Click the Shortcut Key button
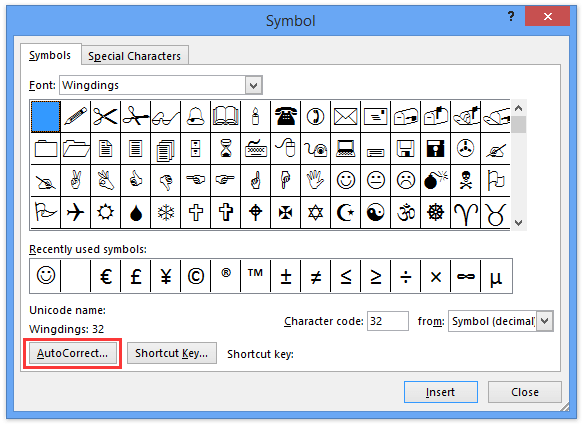The height and width of the screenshot is (424, 582). (x=172, y=353)
